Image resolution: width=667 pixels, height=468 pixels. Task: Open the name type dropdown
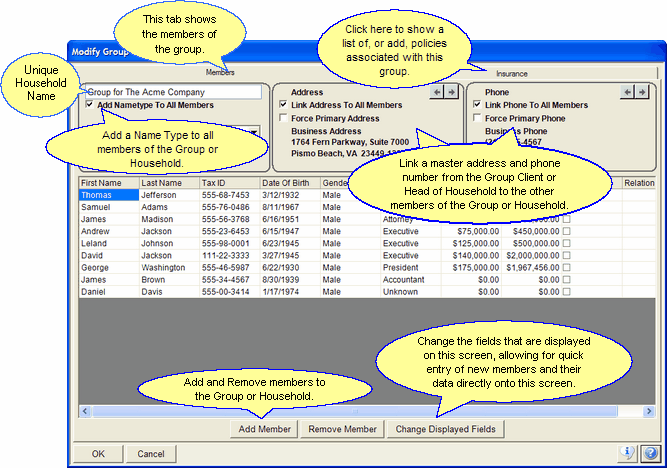point(256,132)
